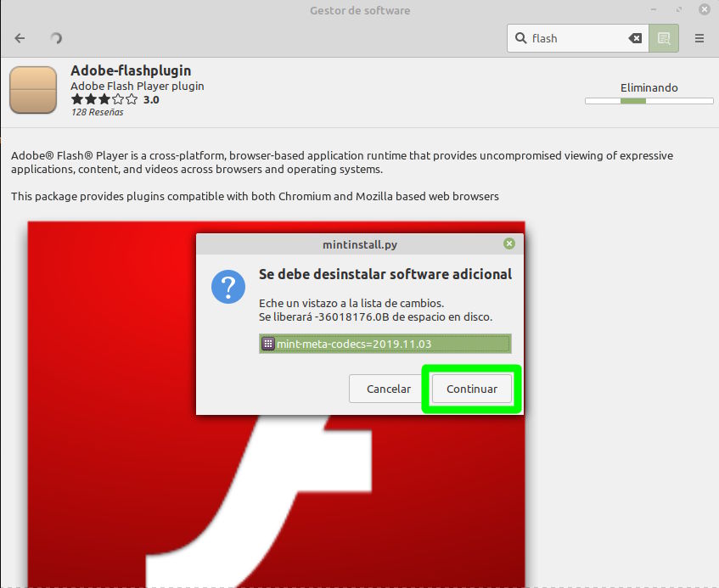Screen dimensions: 719x588
Task: Click the star rating of the package
Action: (x=104, y=99)
